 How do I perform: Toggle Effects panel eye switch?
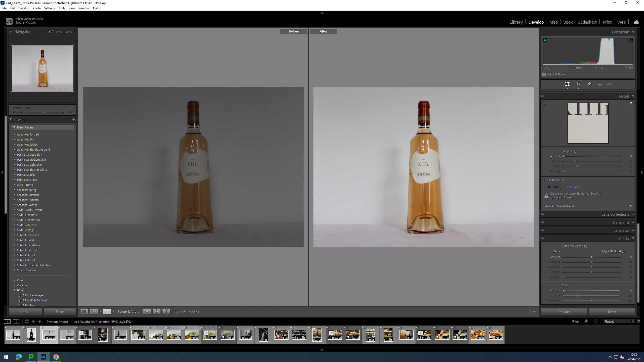coord(543,239)
